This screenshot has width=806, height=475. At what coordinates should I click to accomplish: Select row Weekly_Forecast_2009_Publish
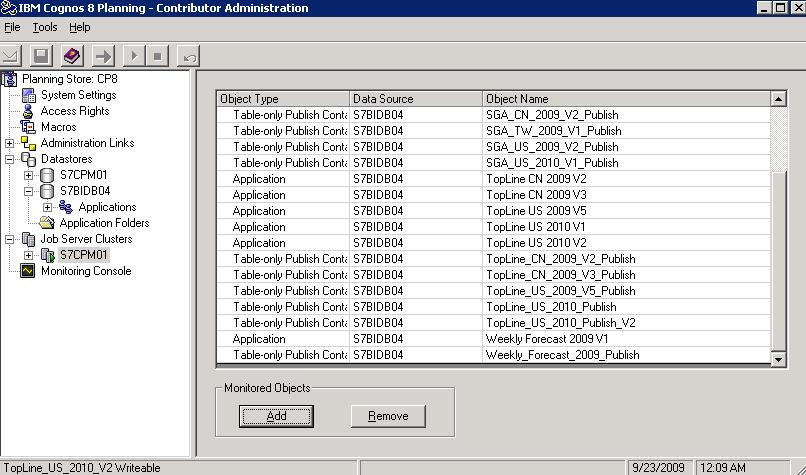click(x=493, y=355)
